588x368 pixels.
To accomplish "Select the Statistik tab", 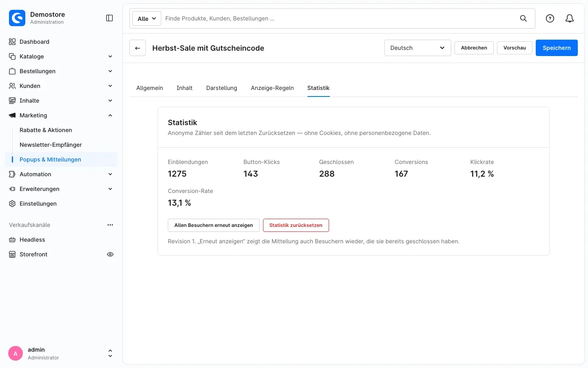I will point(318,88).
